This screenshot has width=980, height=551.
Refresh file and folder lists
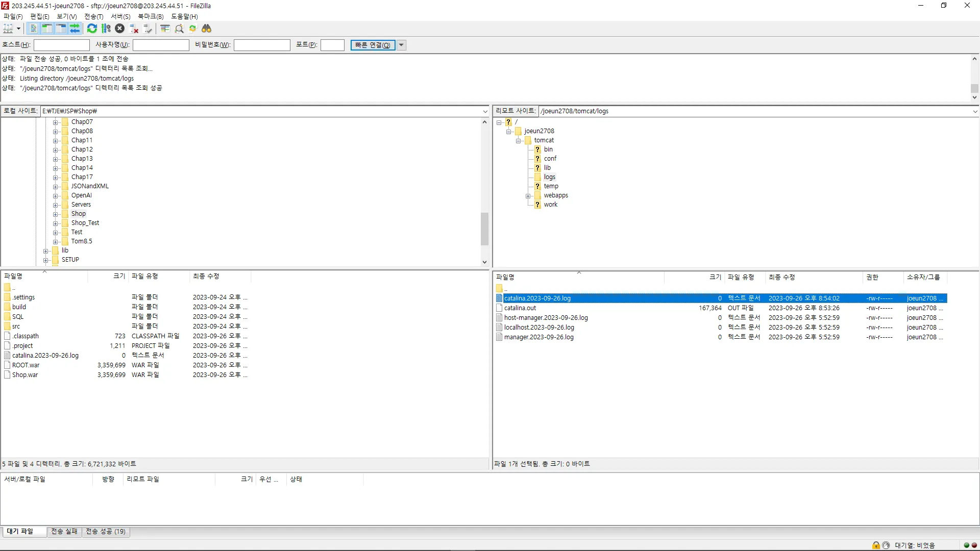pyautogui.click(x=92, y=29)
